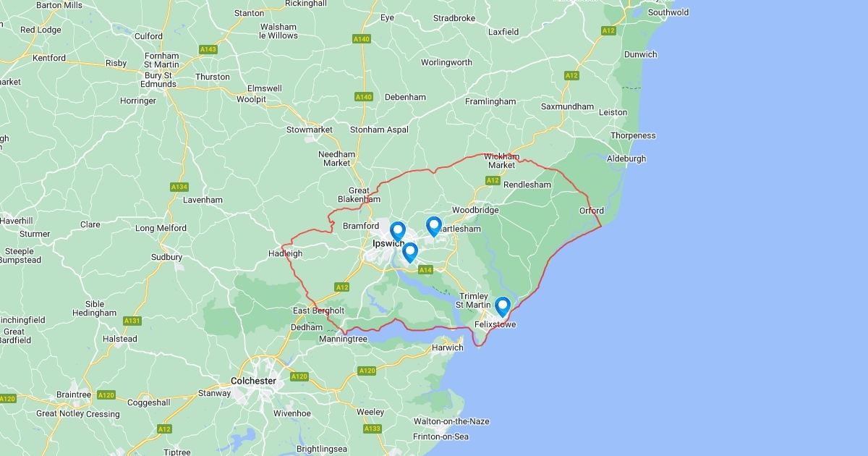The height and width of the screenshot is (456, 868).
Task: Click the Colchester city label
Action: coord(253,381)
